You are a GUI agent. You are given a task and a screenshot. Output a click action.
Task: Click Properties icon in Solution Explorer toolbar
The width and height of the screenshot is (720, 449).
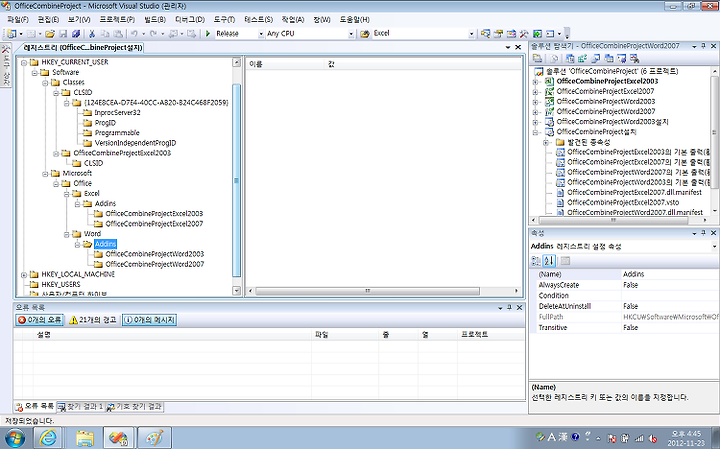(x=537, y=58)
